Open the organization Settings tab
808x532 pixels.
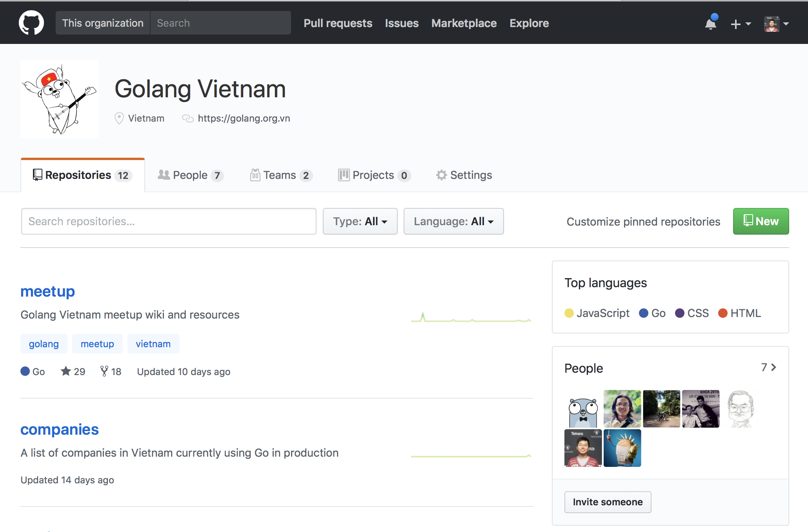(464, 175)
